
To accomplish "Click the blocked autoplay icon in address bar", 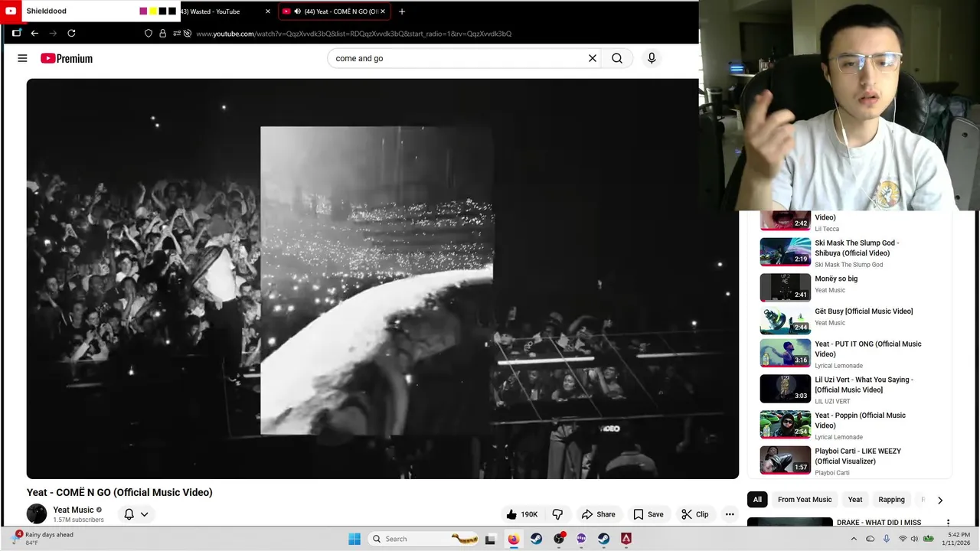I will point(188,34).
